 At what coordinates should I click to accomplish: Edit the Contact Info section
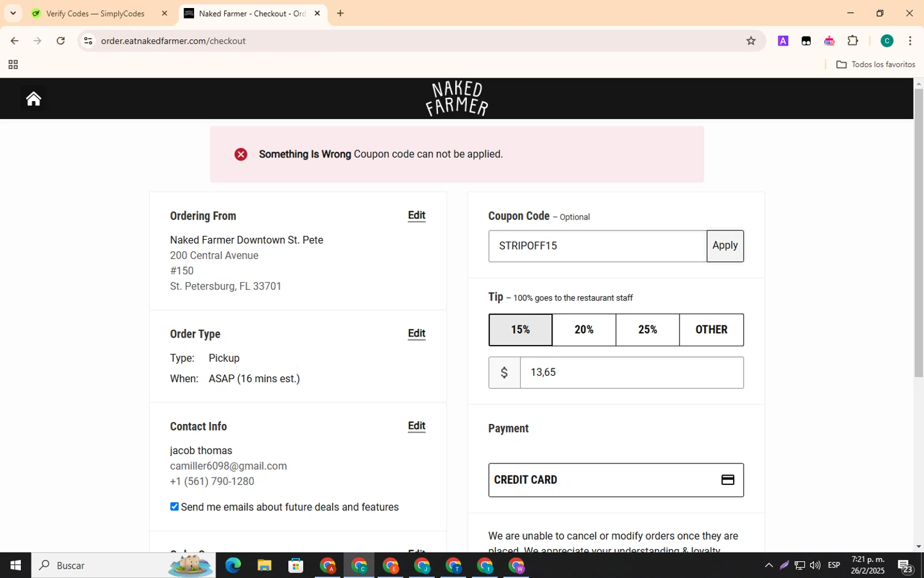point(416,426)
